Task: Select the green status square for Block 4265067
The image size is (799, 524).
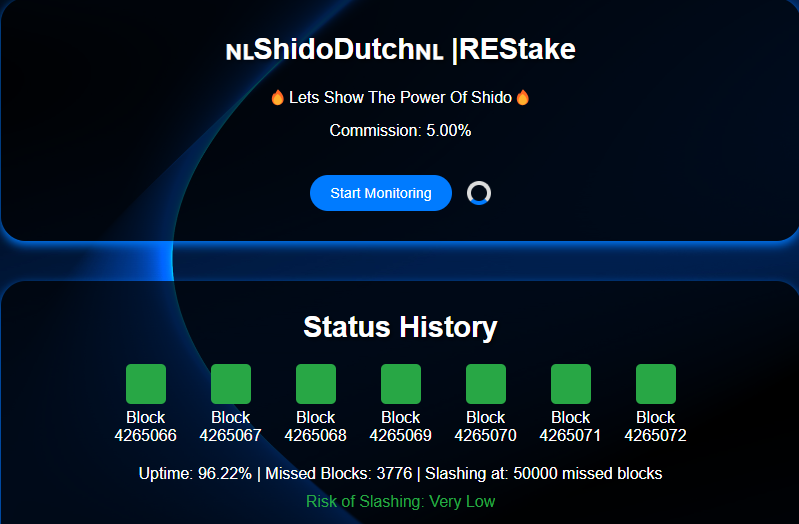Action: tap(231, 384)
